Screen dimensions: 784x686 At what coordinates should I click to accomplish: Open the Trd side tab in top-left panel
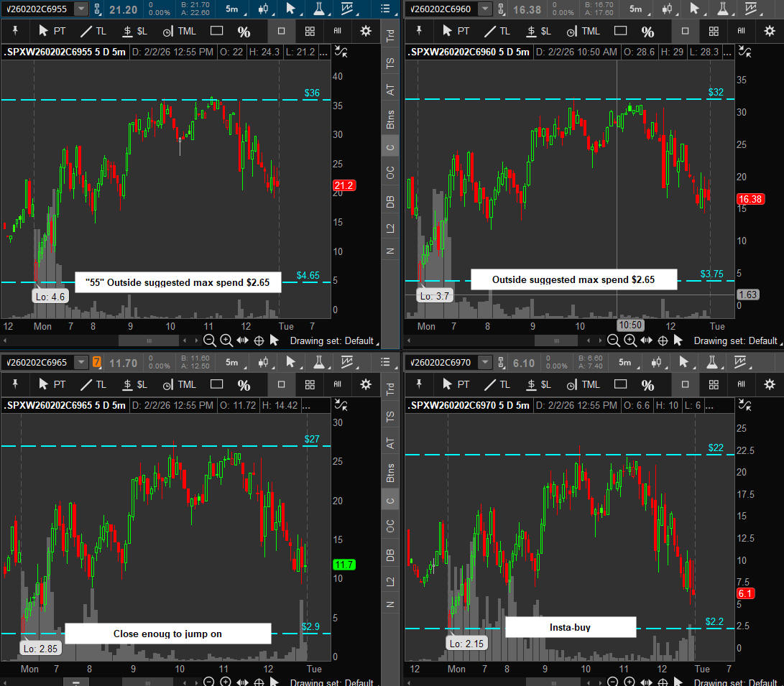pyautogui.click(x=390, y=34)
